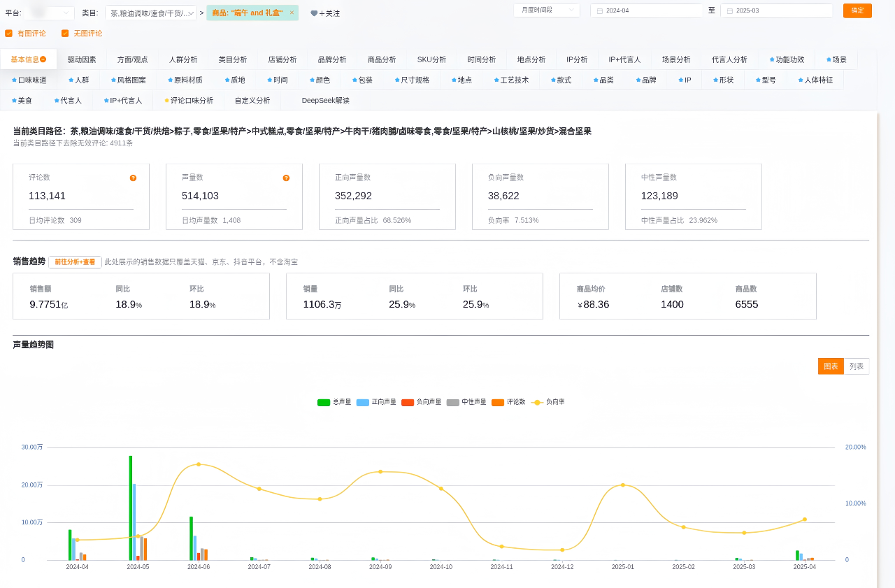This screenshot has width=895, height=588.
Task: Open the starred 品牌 tab
Action: (646, 80)
